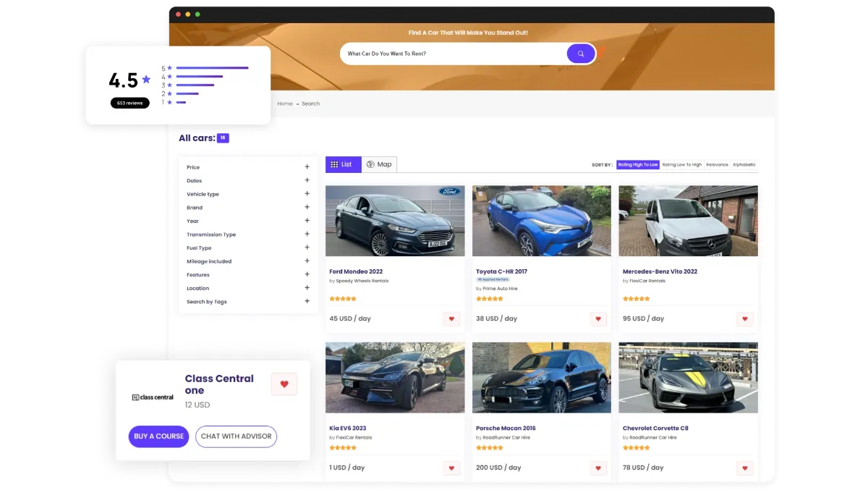
Task: Open the Mercedes-Benz Vito van photo
Action: [689, 221]
